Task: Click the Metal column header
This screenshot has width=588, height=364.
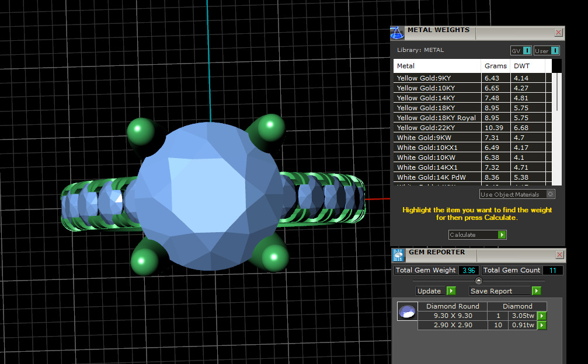Action: click(437, 66)
